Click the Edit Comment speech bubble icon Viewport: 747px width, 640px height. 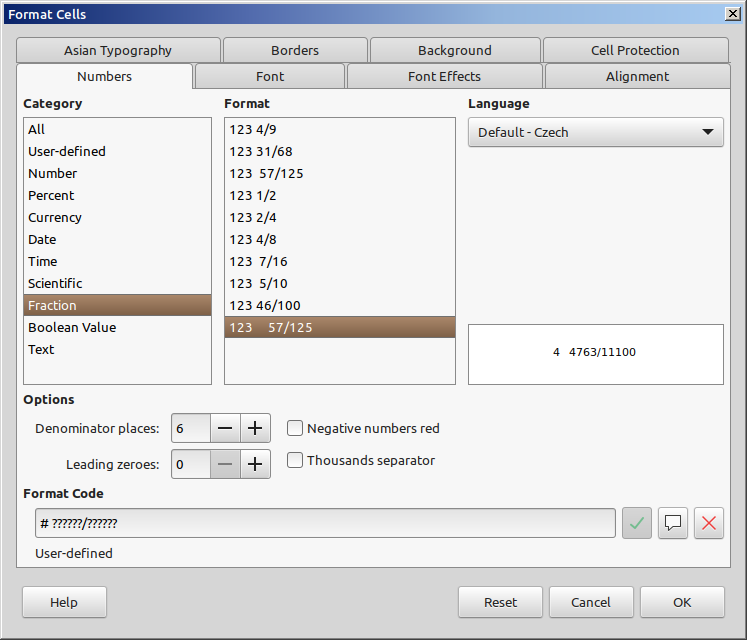(673, 523)
